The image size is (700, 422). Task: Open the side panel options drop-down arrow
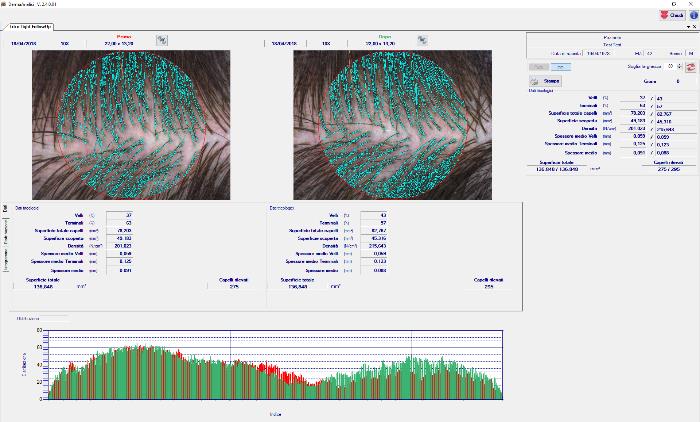[688, 27]
